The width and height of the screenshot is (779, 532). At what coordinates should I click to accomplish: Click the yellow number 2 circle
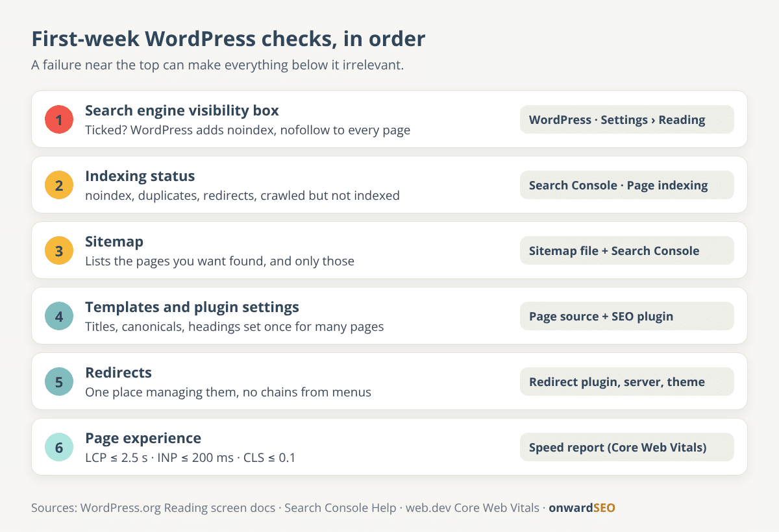(x=59, y=185)
